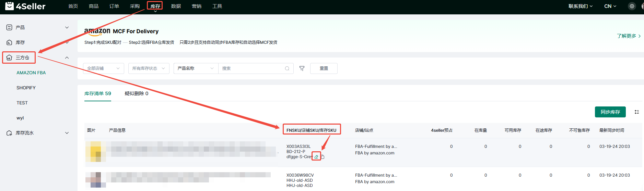Copy the dfgge-S-Grey SKU
644x191 pixels.
click(323, 157)
